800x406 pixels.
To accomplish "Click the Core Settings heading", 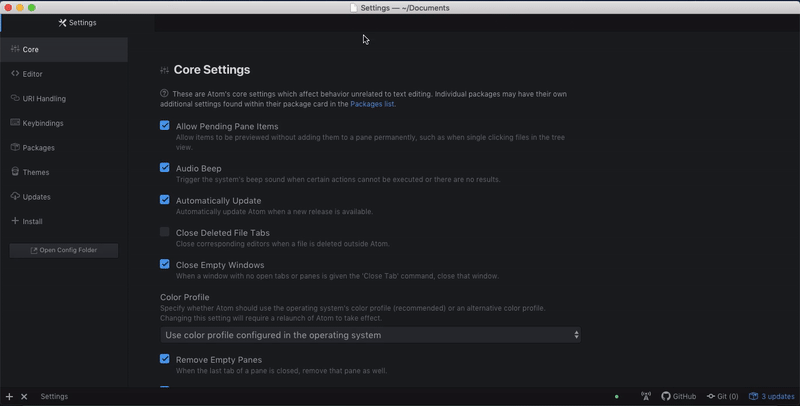I will [x=212, y=70].
